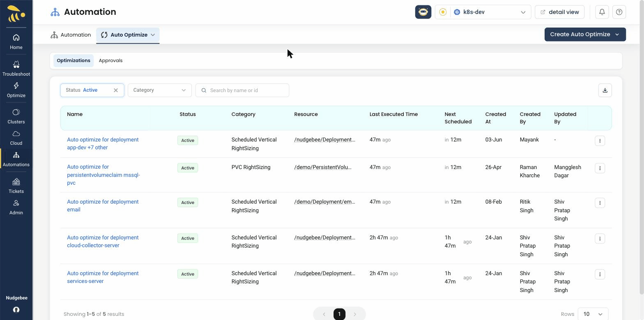Click Showing 1-5 of 5 results text

point(94,314)
